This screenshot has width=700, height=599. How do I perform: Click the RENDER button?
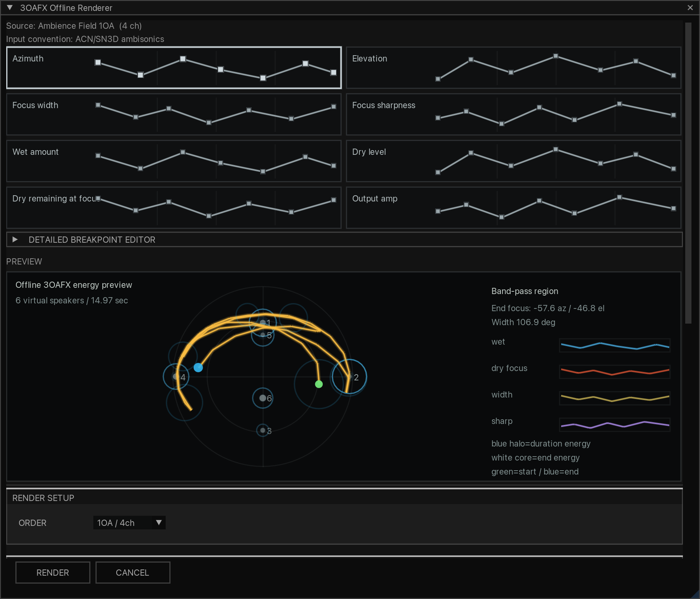(53, 573)
